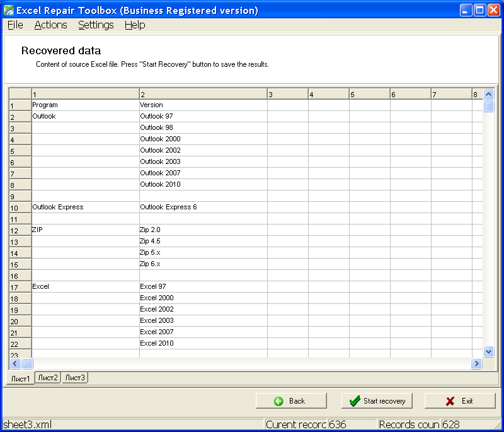The image size is (504, 432).
Task: Select column 1 header
Action: pos(85,94)
